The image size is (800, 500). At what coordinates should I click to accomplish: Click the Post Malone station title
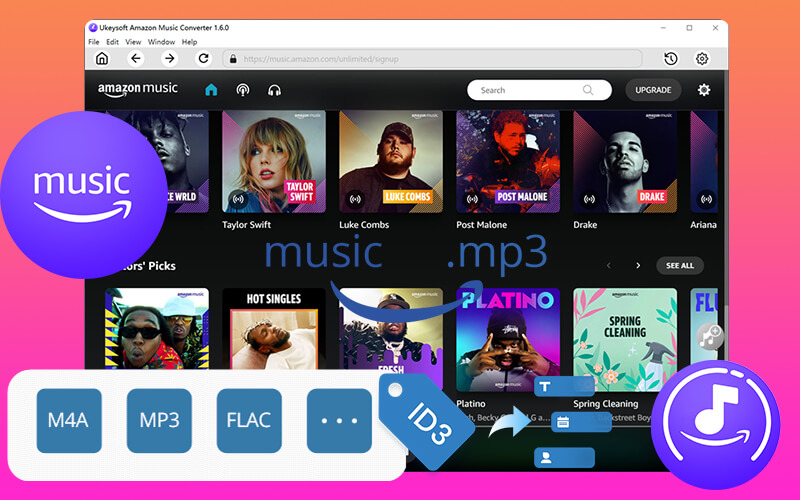point(482,224)
